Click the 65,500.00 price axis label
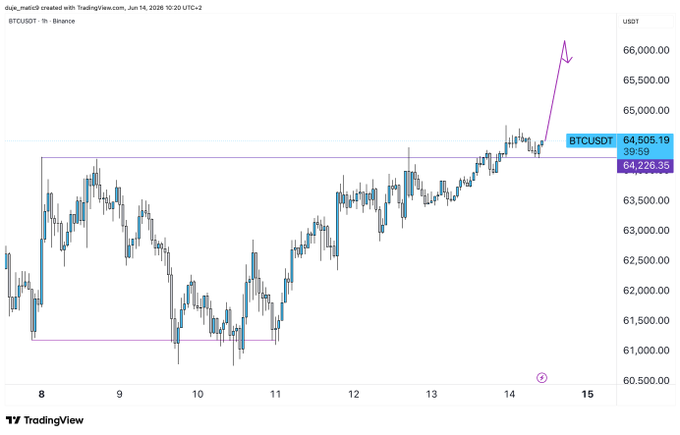This screenshot has width=680, height=435. pyautogui.click(x=646, y=80)
